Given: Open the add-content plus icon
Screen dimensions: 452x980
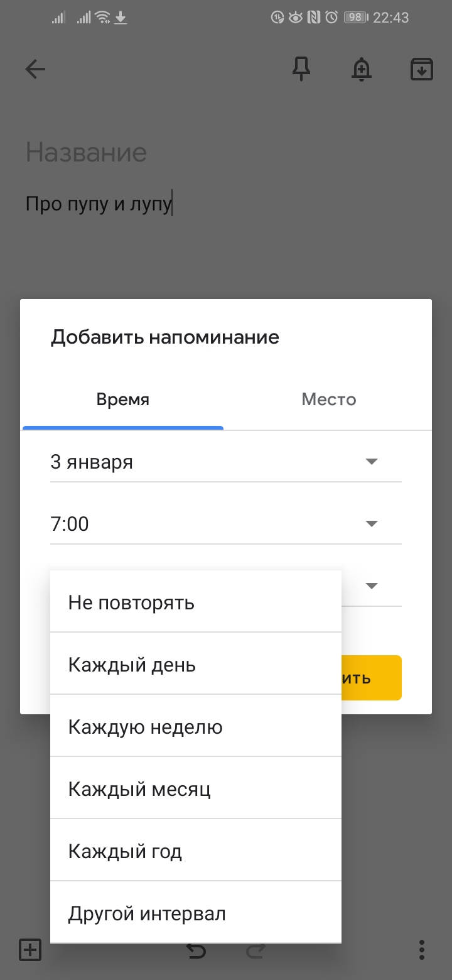Looking at the screenshot, I should click(x=30, y=949).
